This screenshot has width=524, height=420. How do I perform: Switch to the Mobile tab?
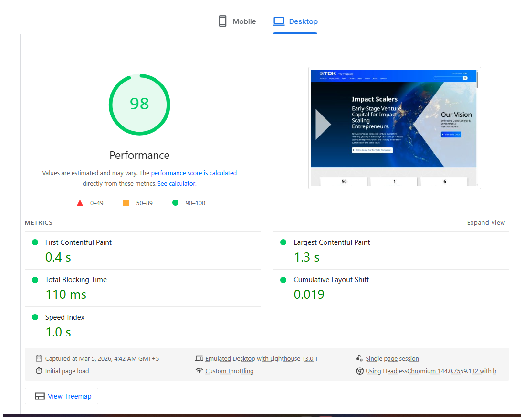click(x=236, y=21)
